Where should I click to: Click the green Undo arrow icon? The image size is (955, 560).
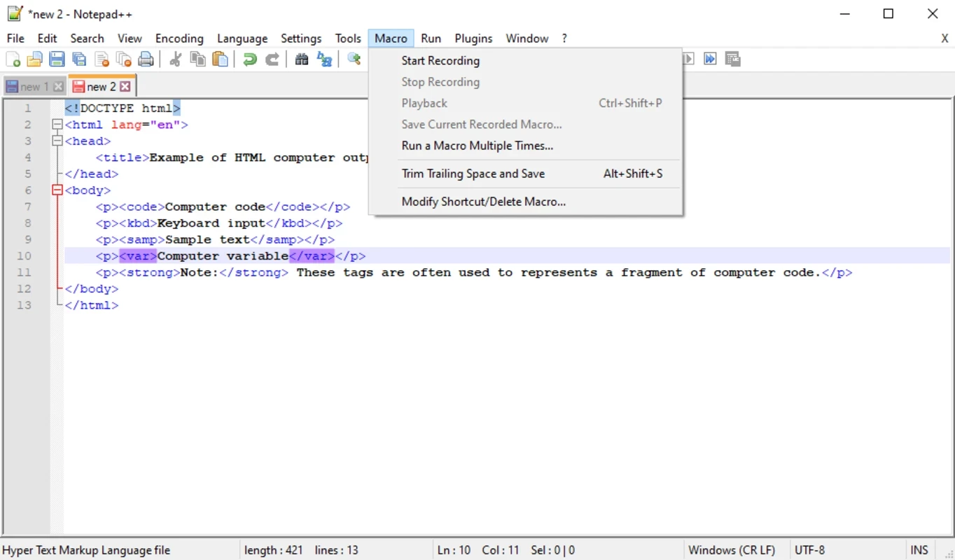(249, 59)
